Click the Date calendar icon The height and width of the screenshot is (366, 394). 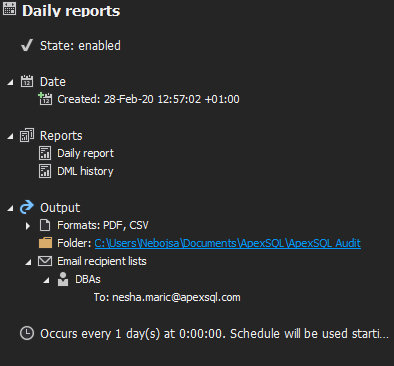click(x=27, y=81)
